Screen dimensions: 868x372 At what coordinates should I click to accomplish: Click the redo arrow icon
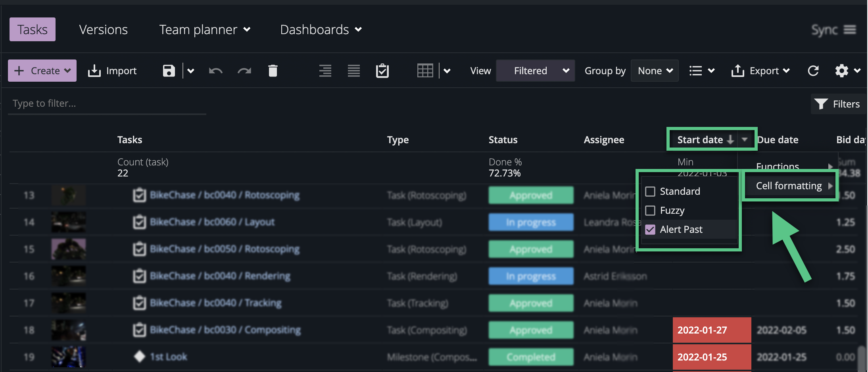244,71
